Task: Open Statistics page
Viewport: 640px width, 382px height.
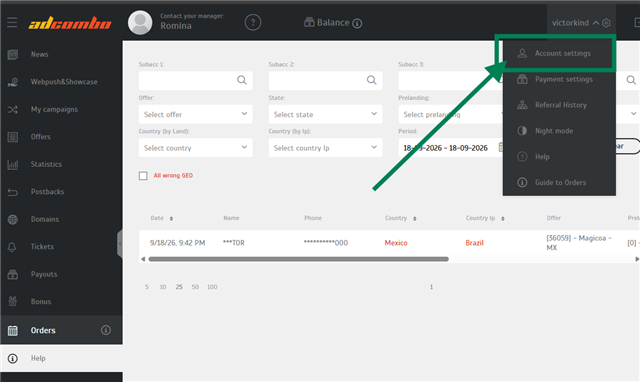Action: click(x=46, y=164)
